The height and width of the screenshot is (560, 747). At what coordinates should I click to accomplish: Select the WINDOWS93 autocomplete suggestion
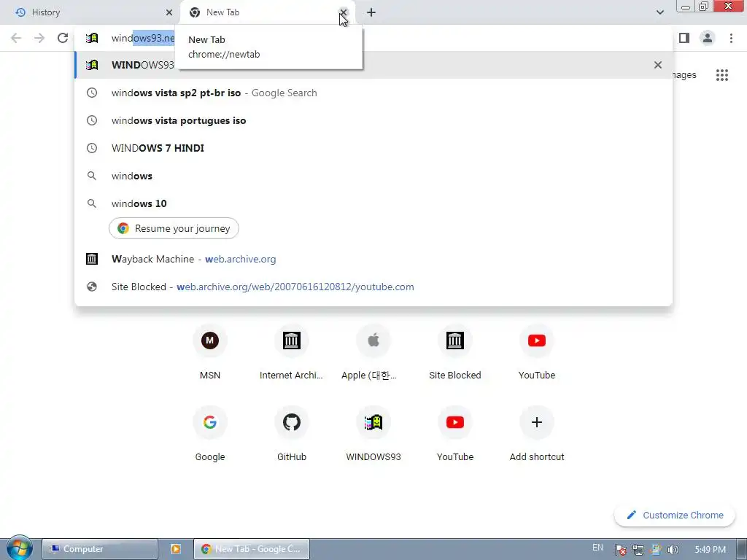(373, 65)
